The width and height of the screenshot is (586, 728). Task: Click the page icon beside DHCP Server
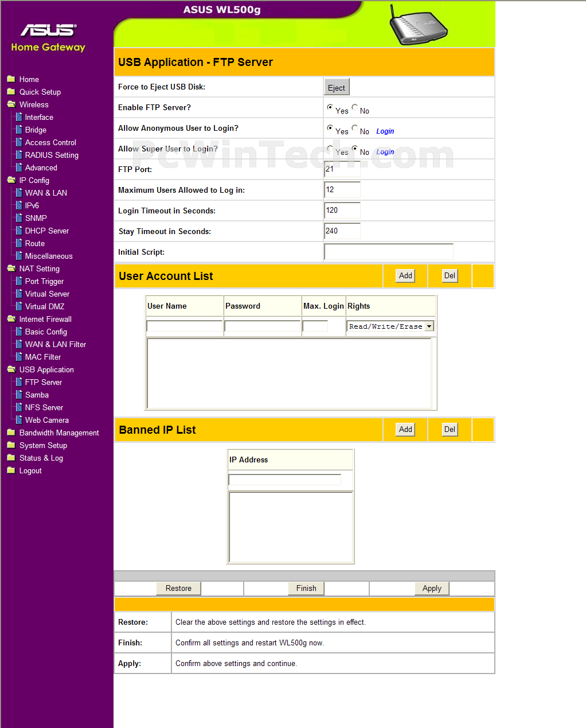(19, 231)
